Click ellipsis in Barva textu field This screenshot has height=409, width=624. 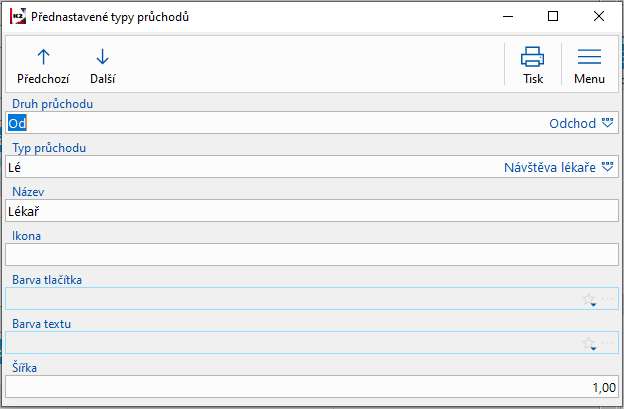point(606,343)
